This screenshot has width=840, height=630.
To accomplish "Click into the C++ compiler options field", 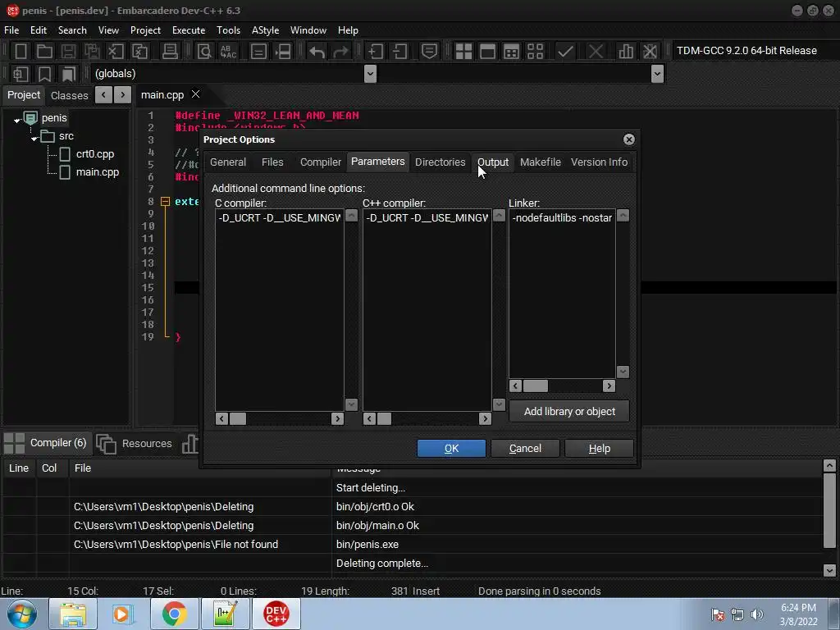I will (x=427, y=310).
